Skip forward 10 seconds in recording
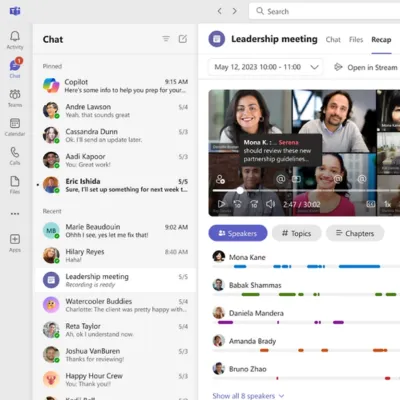The image size is (400, 400). tap(254, 204)
